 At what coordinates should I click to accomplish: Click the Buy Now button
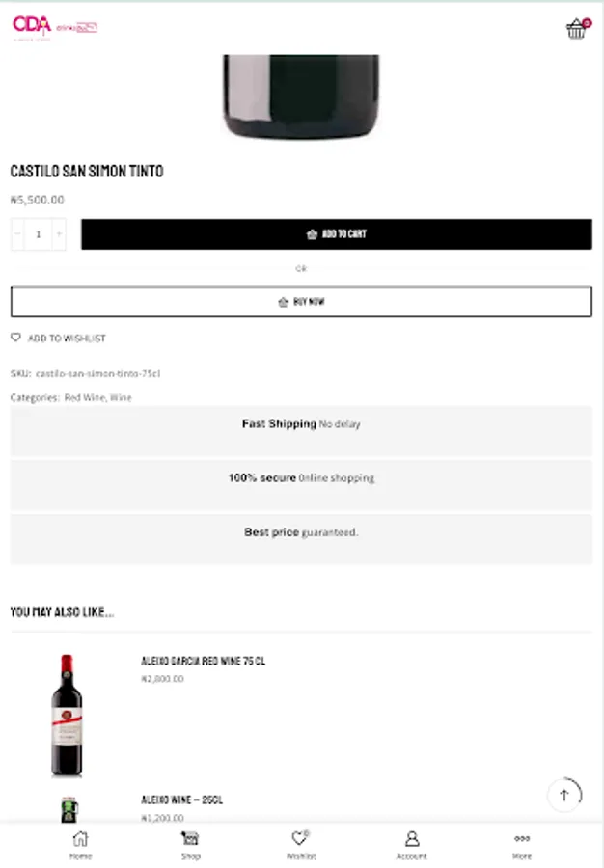coord(301,302)
